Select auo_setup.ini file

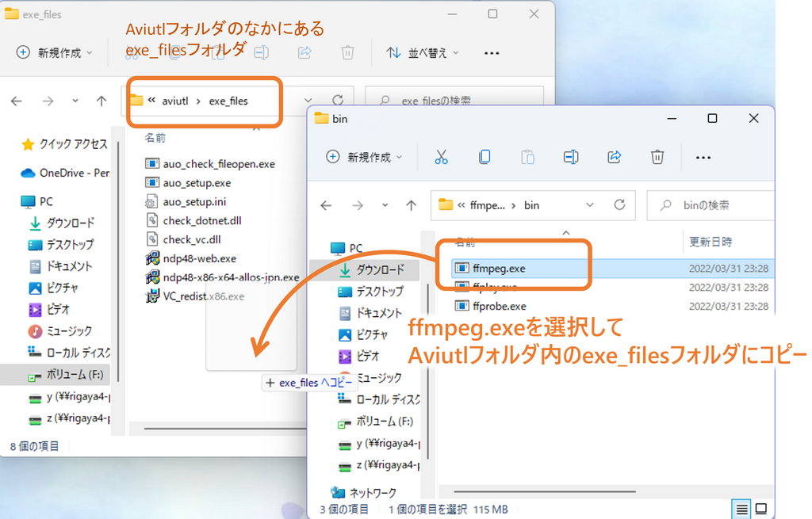194,202
